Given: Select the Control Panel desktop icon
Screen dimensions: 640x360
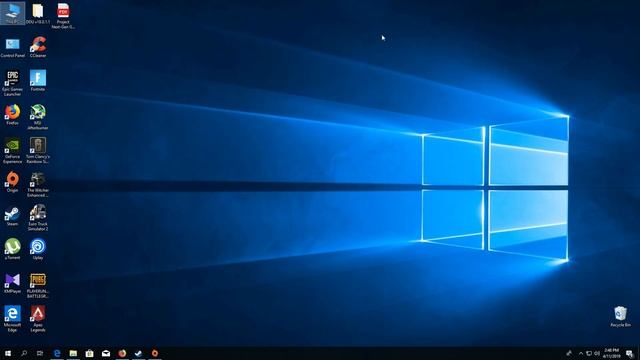Looking at the screenshot, I should [12, 47].
